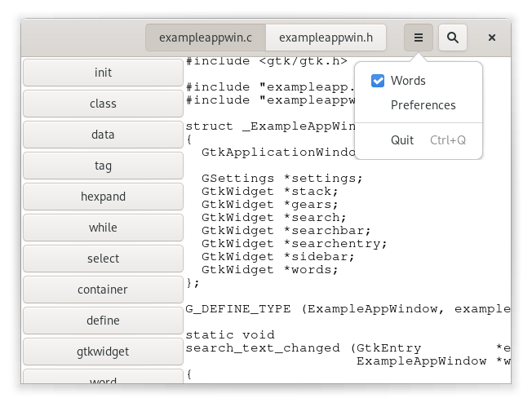532x407 pixels.
Task: Choose the "container" word button
Action: [x=103, y=290]
